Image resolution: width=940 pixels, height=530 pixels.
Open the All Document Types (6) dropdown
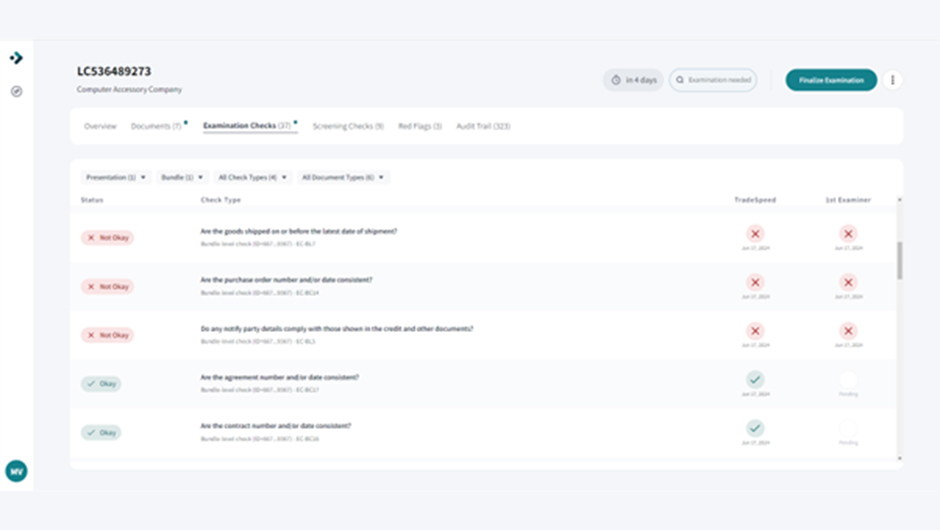point(343,177)
